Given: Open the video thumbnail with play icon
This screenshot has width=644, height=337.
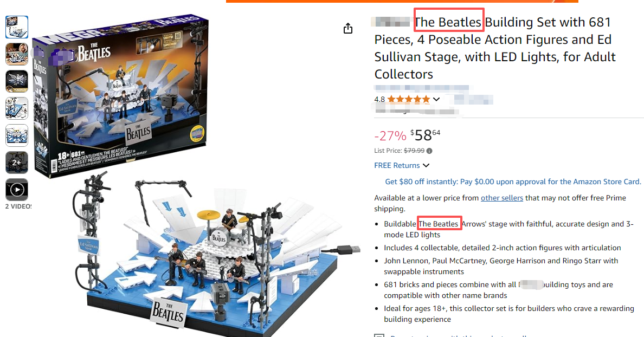Looking at the screenshot, I should pyautogui.click(x=17, y=190).
